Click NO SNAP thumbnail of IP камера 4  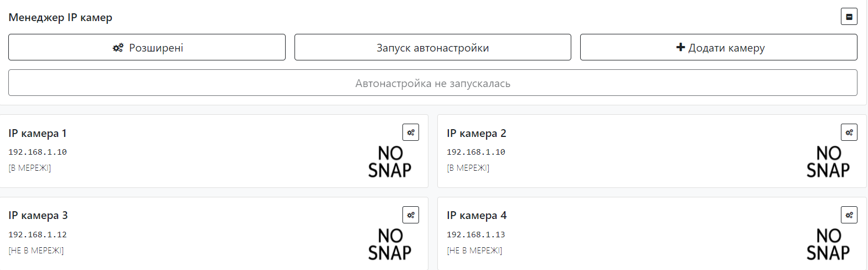pyautogui.click(x=828, y=244)
